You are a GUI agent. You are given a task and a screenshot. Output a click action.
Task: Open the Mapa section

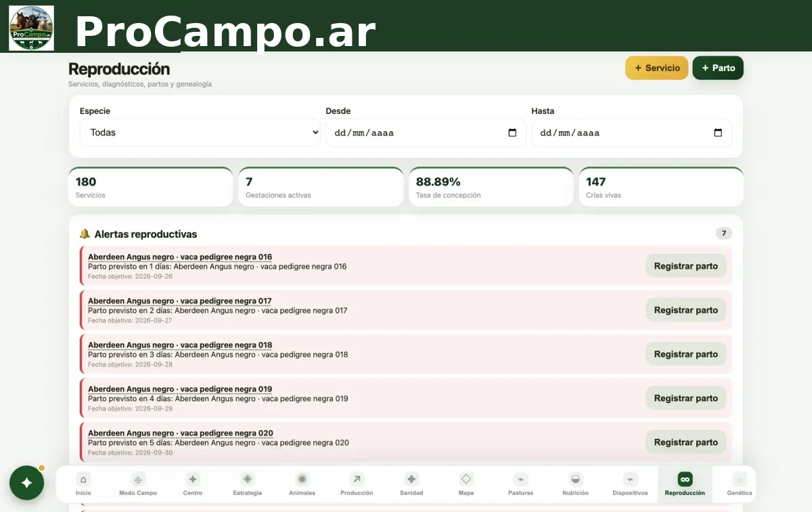[x=466, y=484]
